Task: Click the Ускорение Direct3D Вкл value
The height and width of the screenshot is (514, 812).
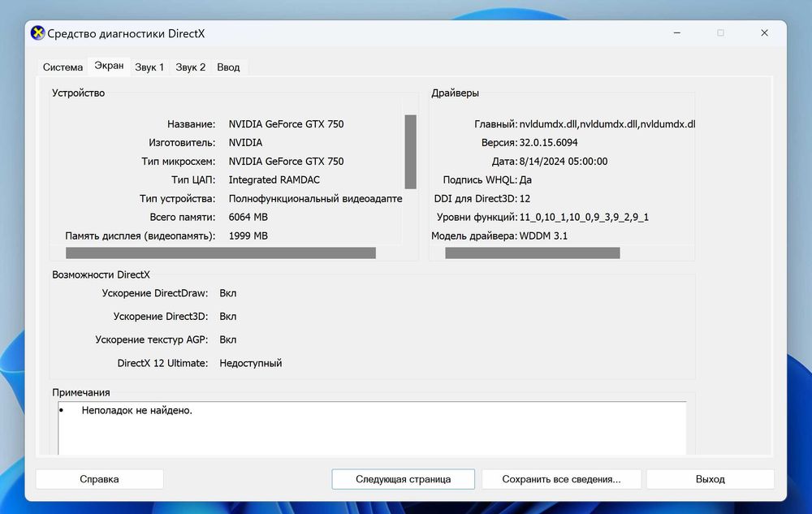Action: tap(228, 317)
